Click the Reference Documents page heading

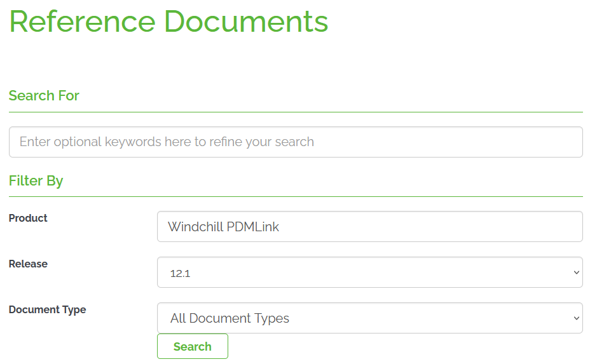(168, 22)
